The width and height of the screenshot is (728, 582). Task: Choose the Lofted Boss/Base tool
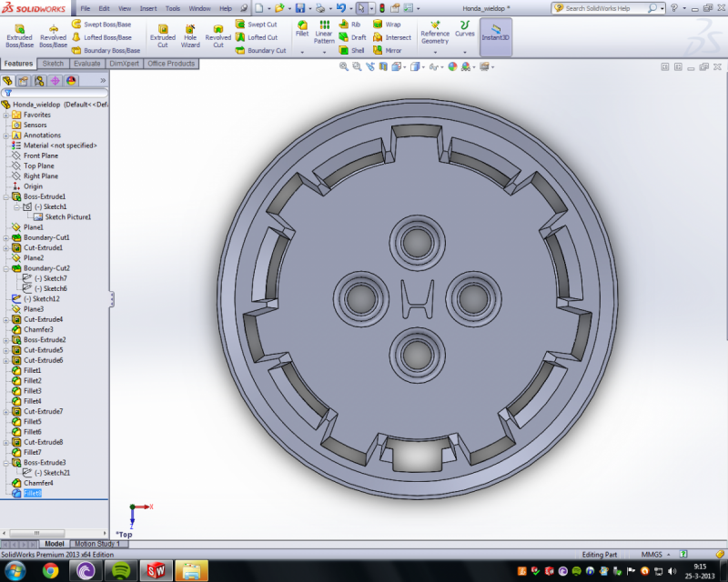(102, 37)
